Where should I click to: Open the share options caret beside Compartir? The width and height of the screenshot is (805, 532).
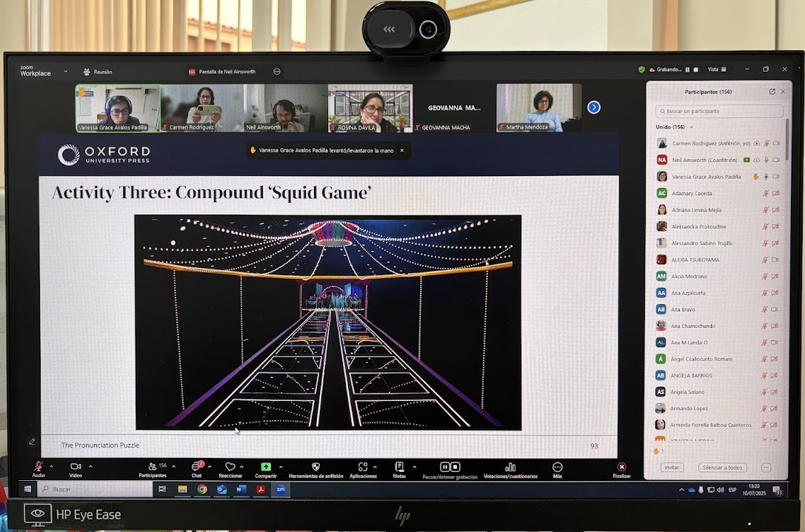pyautogui.click(x=281, y=467)
